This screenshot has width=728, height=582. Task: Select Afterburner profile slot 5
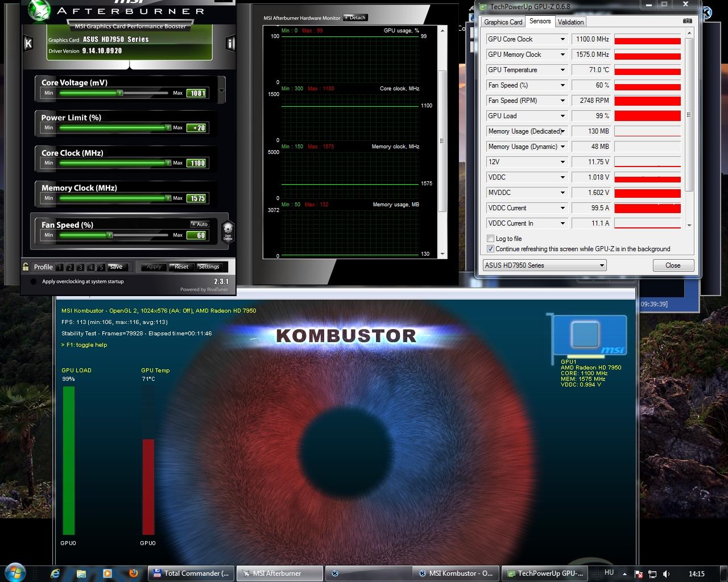click(101, 267)
